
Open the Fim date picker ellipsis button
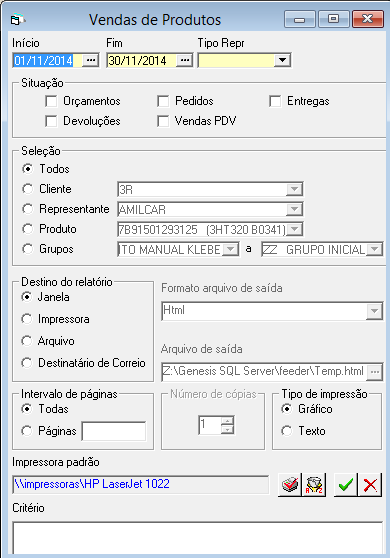coord(185,60)
